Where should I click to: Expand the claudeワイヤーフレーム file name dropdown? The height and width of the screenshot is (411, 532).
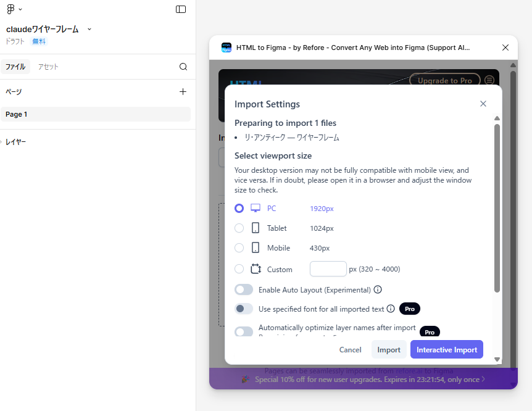click(x=89, y=30)
